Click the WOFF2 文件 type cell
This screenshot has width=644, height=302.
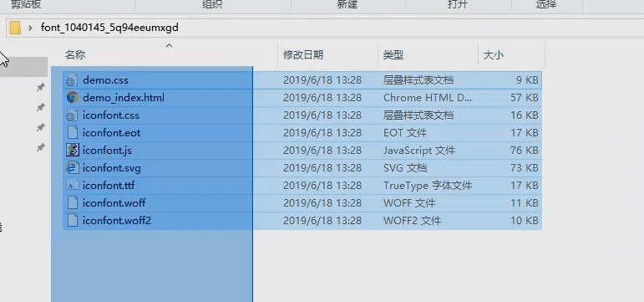click(x=412, y=221)
